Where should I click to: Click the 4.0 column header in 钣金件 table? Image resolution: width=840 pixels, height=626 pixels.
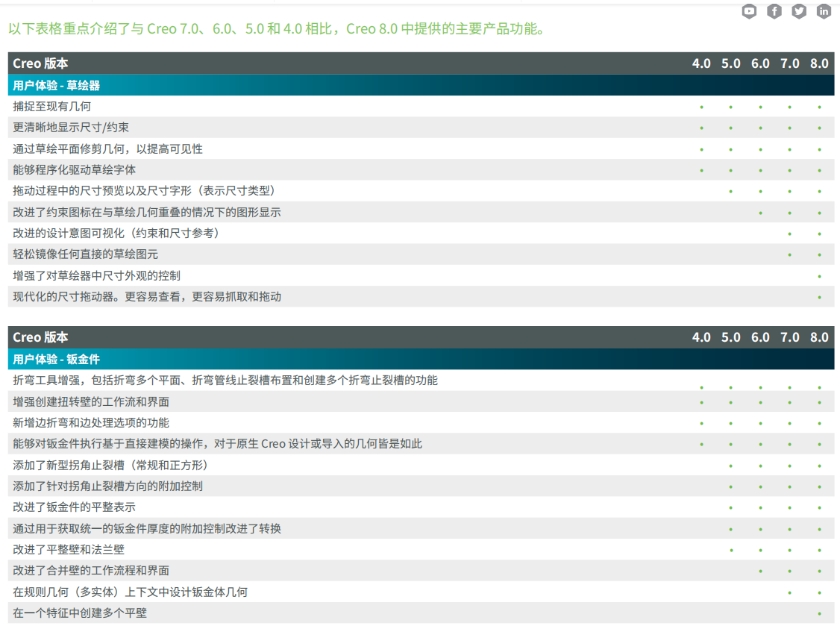pos(701,337)
